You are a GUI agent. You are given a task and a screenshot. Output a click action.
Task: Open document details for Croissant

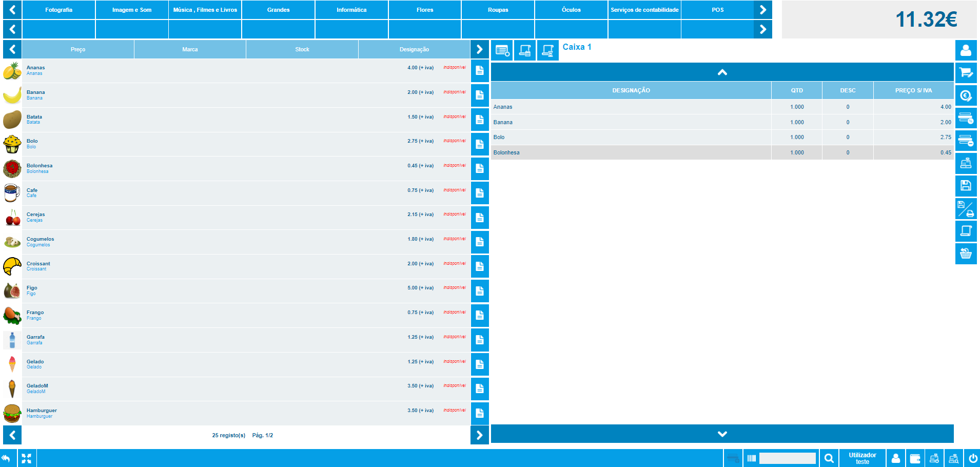480,266
